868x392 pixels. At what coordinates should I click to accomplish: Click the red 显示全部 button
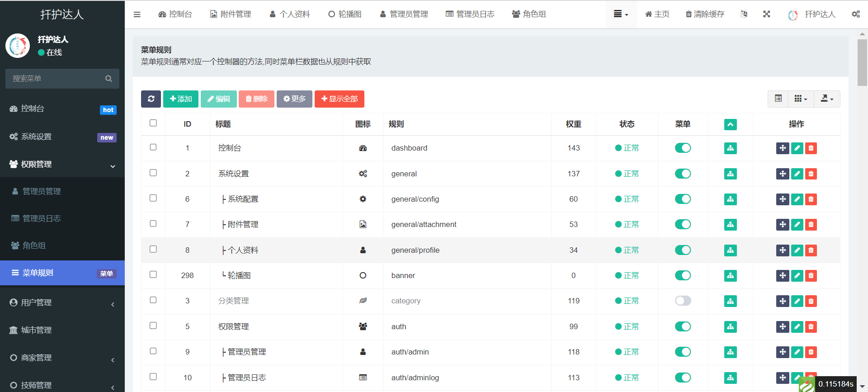point(339,99)
